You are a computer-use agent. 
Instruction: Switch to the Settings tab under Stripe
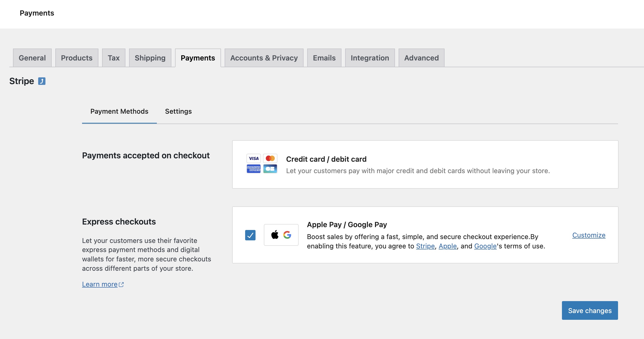178,111
